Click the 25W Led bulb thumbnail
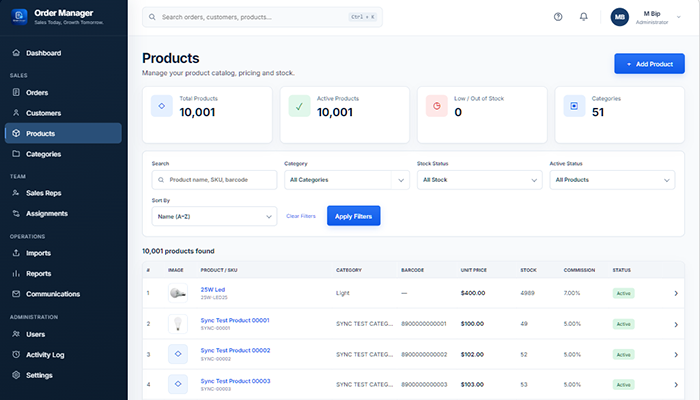The height and width of the screenshot is (400, 700). click(178, 293)
